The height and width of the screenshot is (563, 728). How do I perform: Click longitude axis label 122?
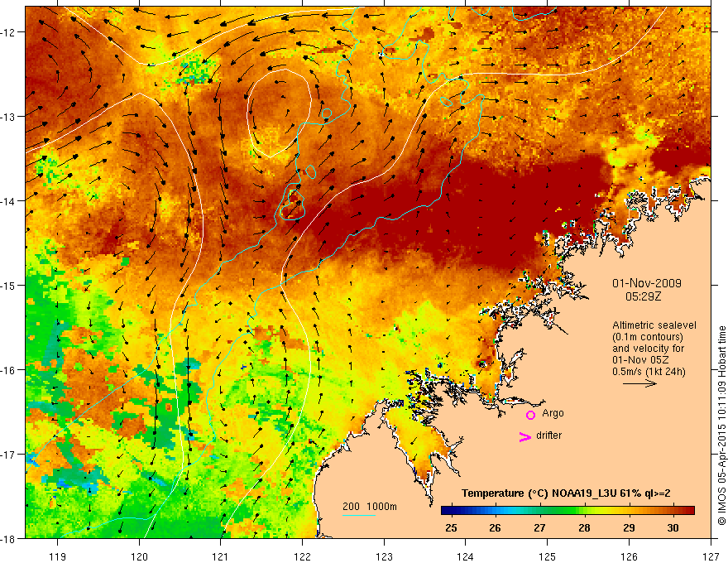302,556
